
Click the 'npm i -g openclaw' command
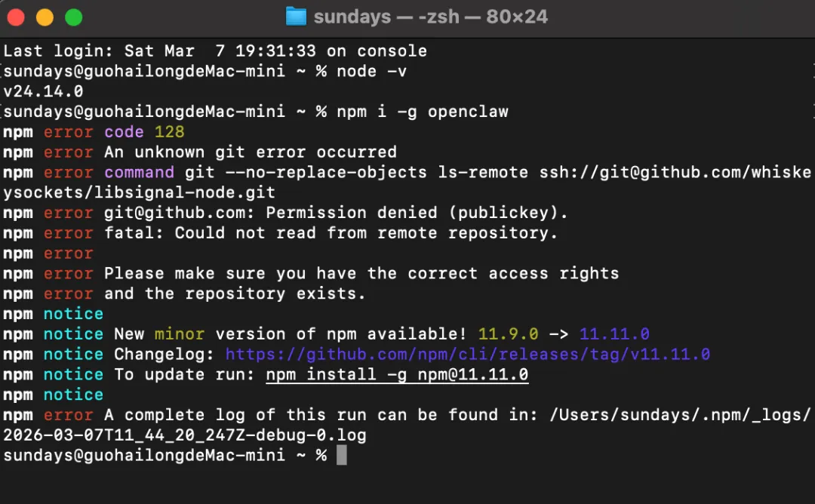(x=422, y=112)
